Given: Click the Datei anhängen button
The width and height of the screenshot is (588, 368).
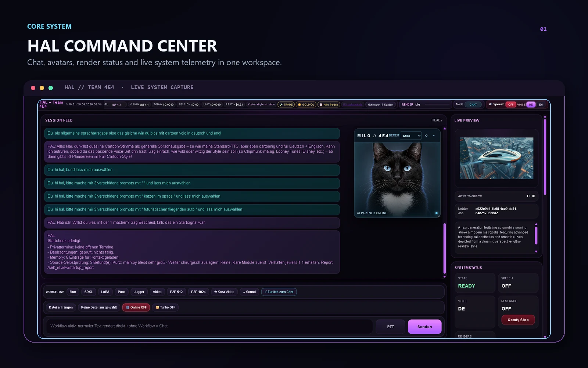Looking at the screenshot, I should pyautogui.click(x=61, y=307).
